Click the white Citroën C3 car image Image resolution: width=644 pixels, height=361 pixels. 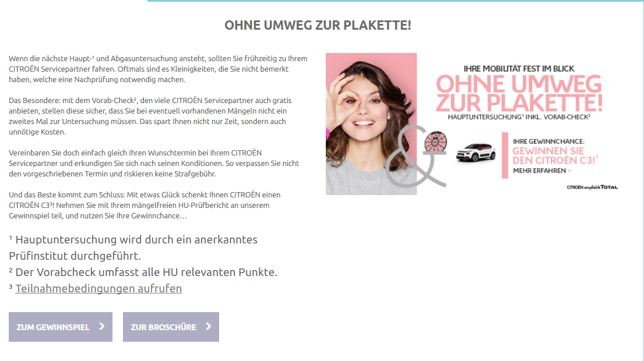pos(476,152)
